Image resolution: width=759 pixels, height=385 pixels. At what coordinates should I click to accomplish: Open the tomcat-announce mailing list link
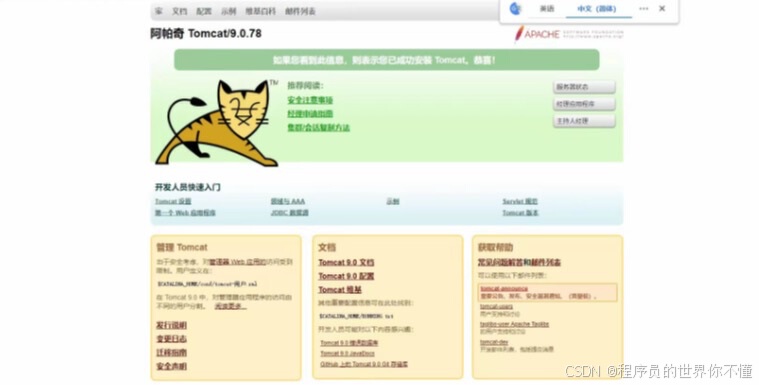[x=504, y=289]
